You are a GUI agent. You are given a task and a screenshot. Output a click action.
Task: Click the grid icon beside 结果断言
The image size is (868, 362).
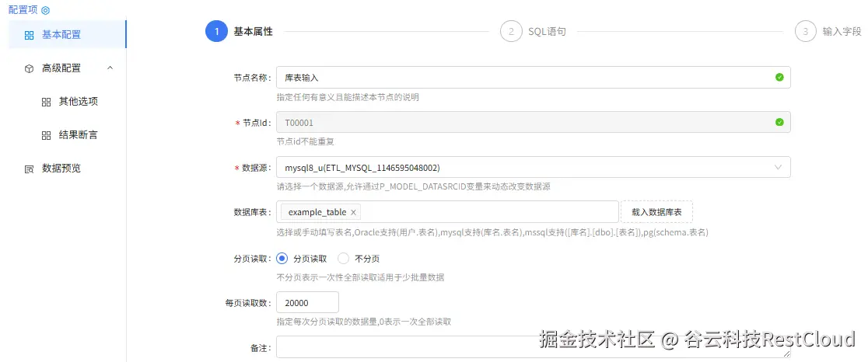tap(47, 135)
